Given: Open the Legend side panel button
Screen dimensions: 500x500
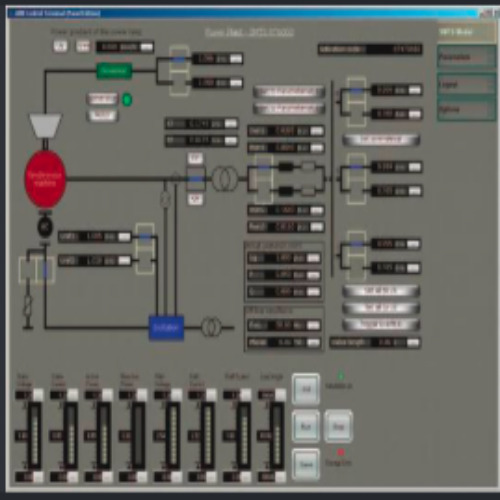Looking at the screenshot, I should point(466,84).
